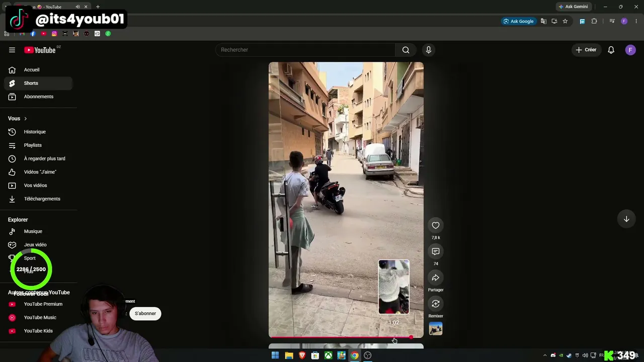This screenshot has height=362, width=644.
Task: Click the search magnifier button
Action: click(x=406, y=50)
